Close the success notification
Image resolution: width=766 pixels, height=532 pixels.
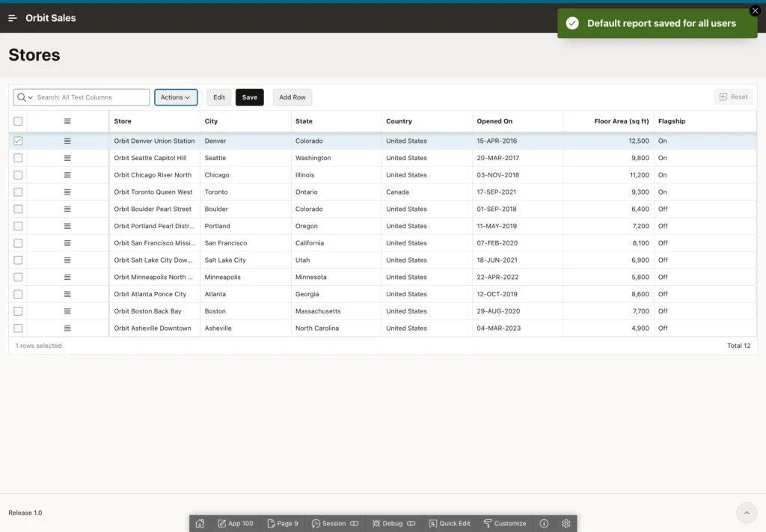click(x=755, y=10)
